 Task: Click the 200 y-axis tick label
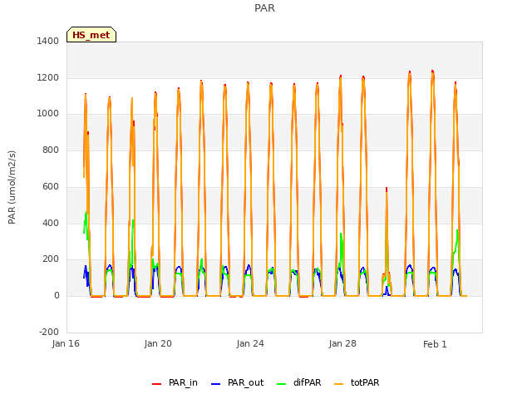51,259
